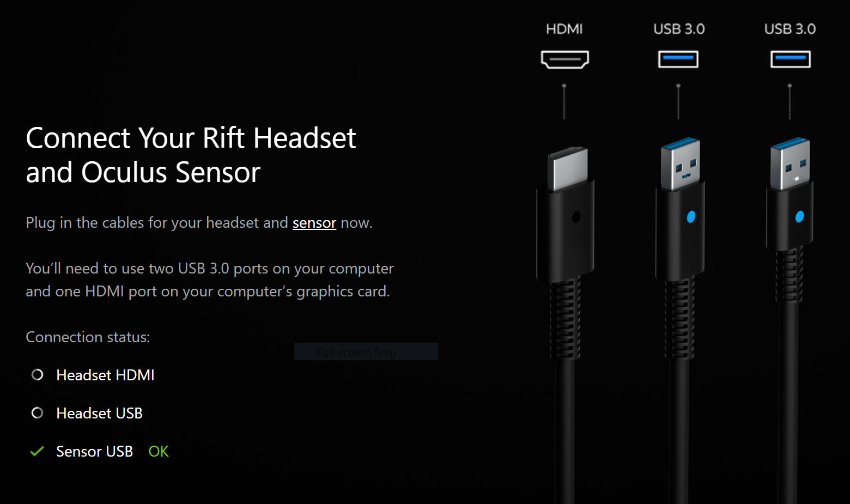
Task: Click the Headset USB status circle
Action: click(37, 413)
